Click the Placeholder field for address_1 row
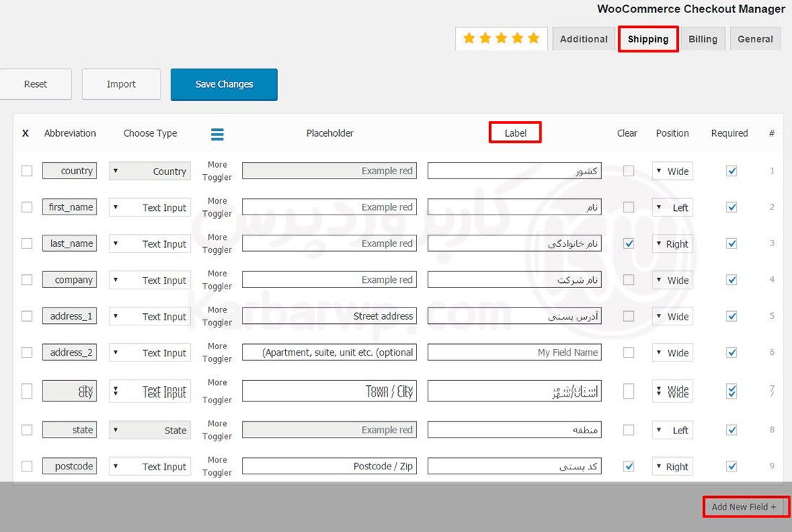Image resolution: width=792 pixels, height=532 pixels. point(329,316)
